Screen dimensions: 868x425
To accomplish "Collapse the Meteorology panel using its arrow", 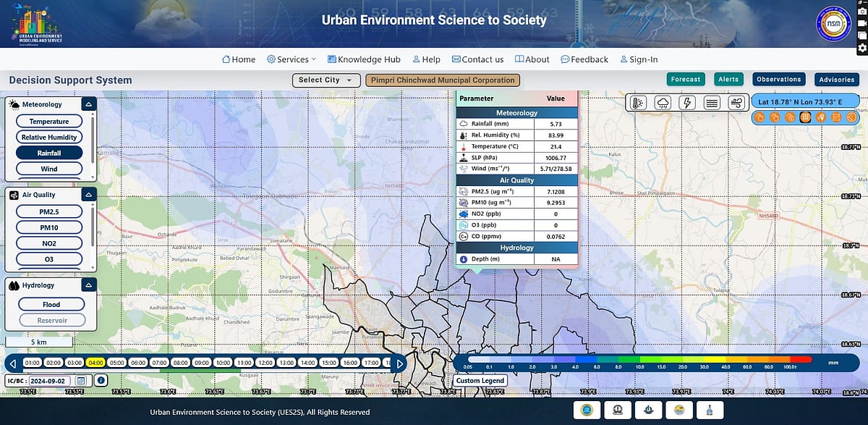I will [88, 104].
